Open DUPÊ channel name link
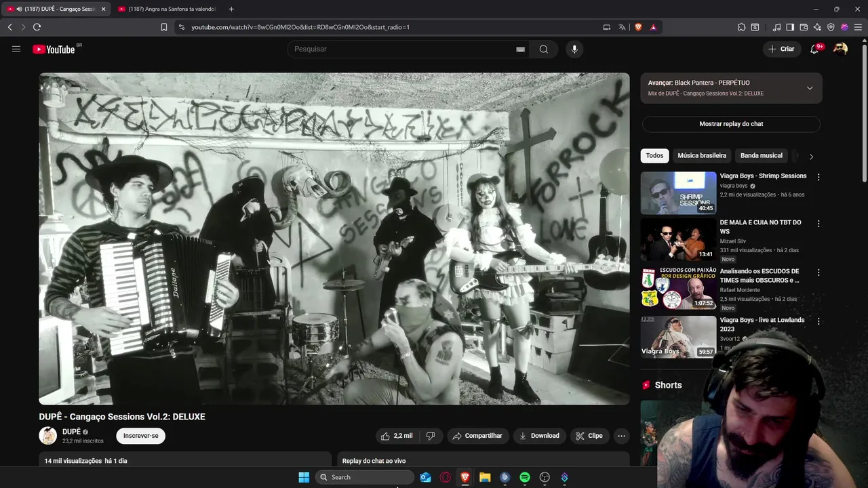The height and width of the screenshot is (488, 868). tap(71, 432)
